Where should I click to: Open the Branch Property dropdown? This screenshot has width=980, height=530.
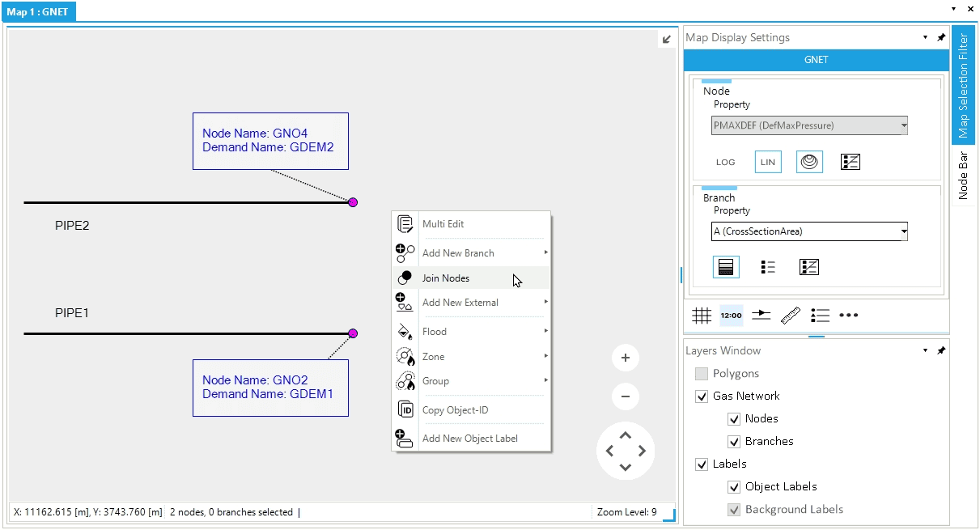coord(809,231)
